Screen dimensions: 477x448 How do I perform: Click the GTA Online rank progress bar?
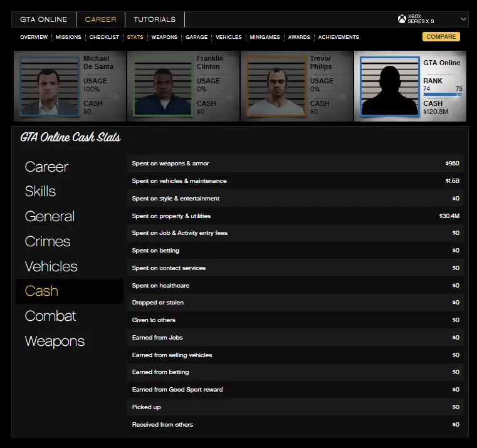(443, 95)
